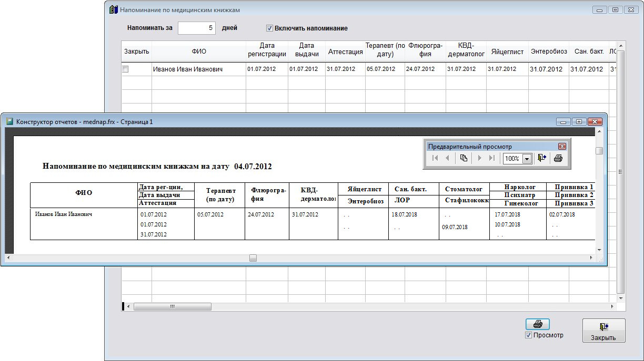This screenshot has width=644, height=361.
Task: Click the close preview door icon
Action: pyautogui.click(x=542, y=158)
